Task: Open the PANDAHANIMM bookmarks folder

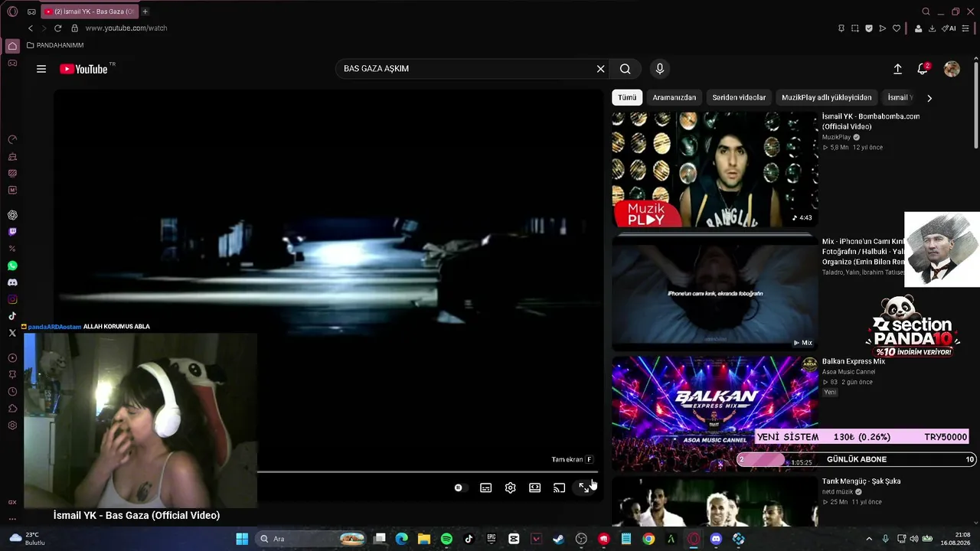Action: click(x=55, y=45)
